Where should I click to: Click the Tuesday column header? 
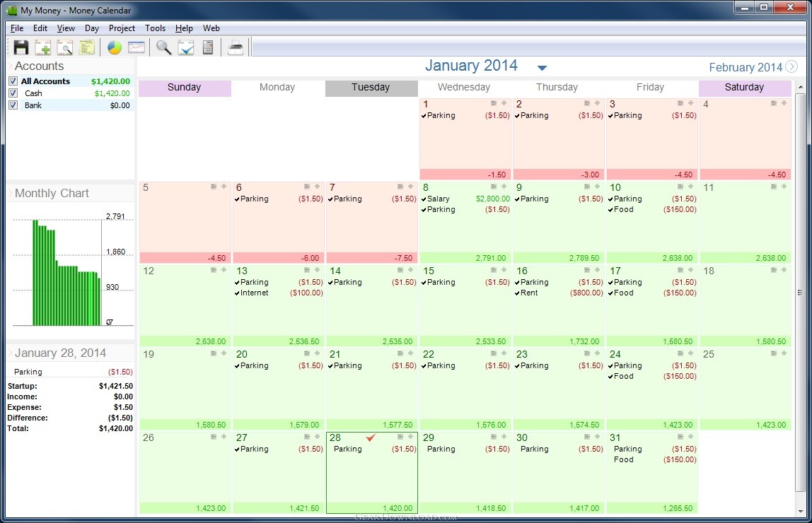tap(371, 88)
